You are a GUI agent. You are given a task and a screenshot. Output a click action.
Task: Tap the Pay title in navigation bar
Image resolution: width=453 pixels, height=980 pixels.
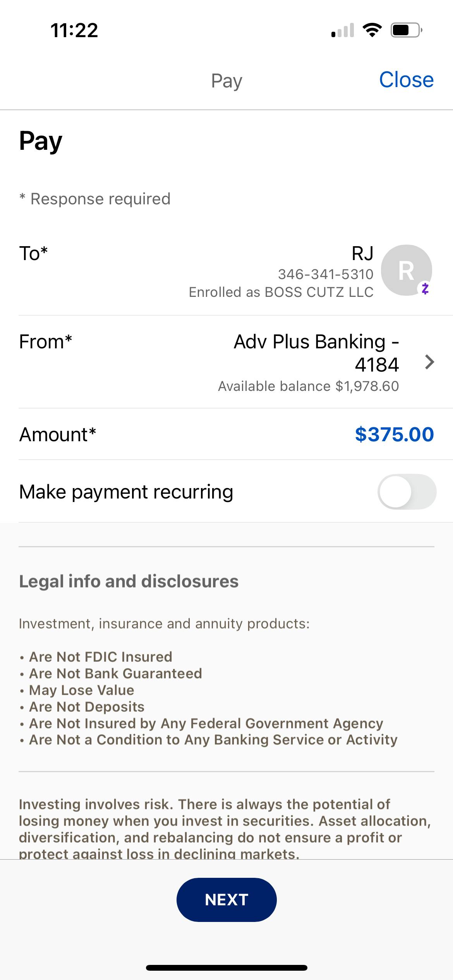click(x=226, y=81)
